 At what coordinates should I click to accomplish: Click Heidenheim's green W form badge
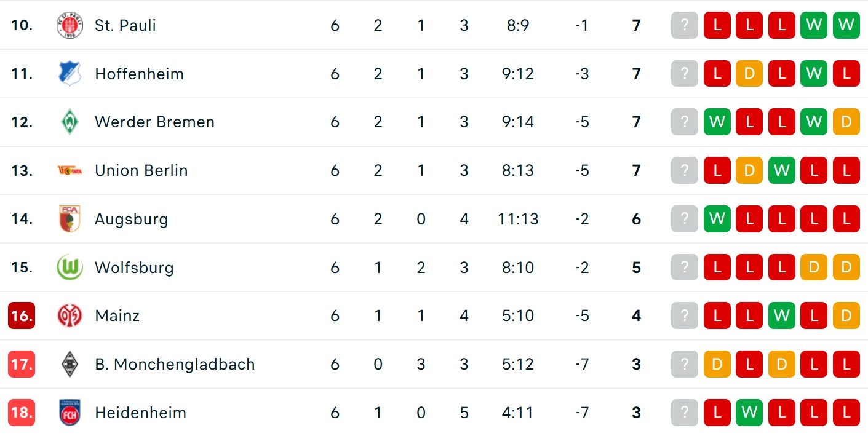749,413
